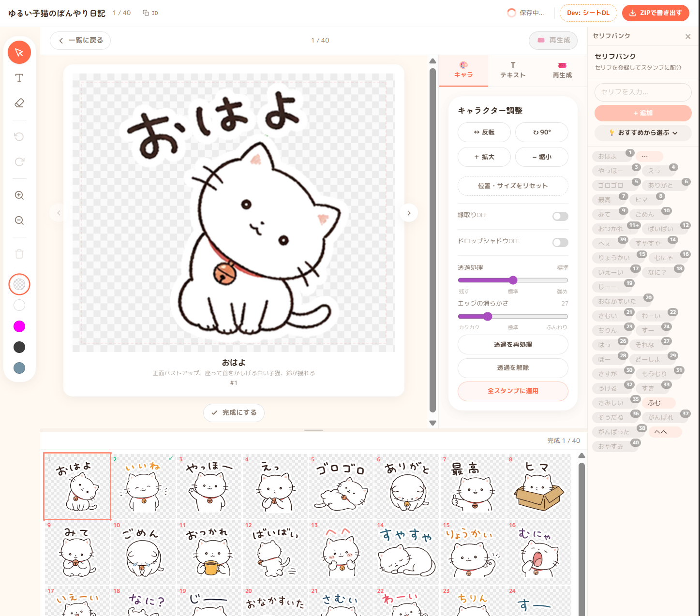Select white background swatch
Image resolution: width=700 pixels, height=616 pixels.
pos(19,305)
